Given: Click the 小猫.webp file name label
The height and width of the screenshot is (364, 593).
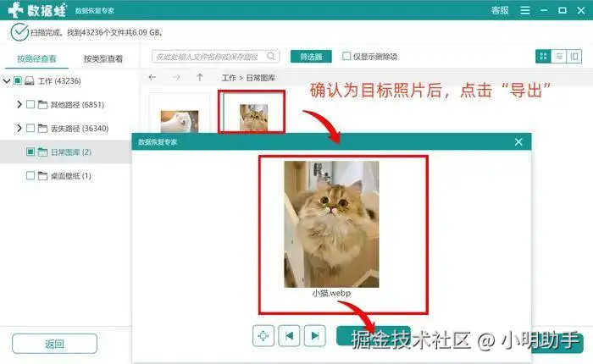Looking at the screenshot, I should [x=331, y=293].
